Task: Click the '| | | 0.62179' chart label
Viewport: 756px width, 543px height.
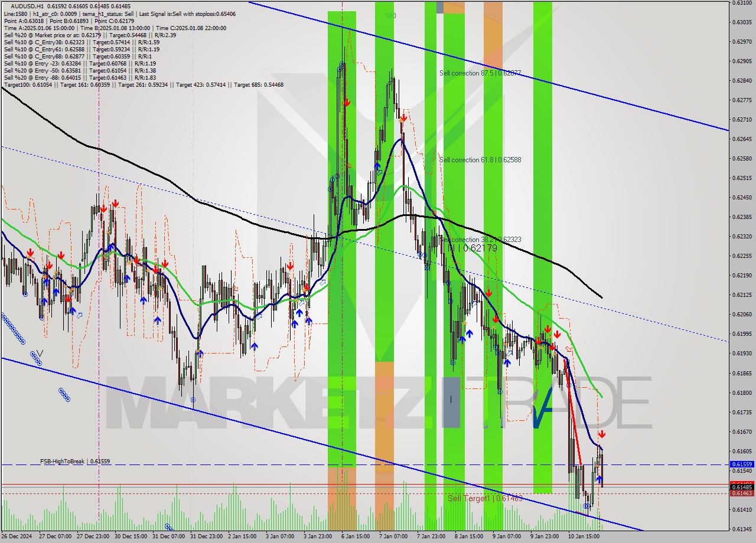Action: tap(472, 248)
